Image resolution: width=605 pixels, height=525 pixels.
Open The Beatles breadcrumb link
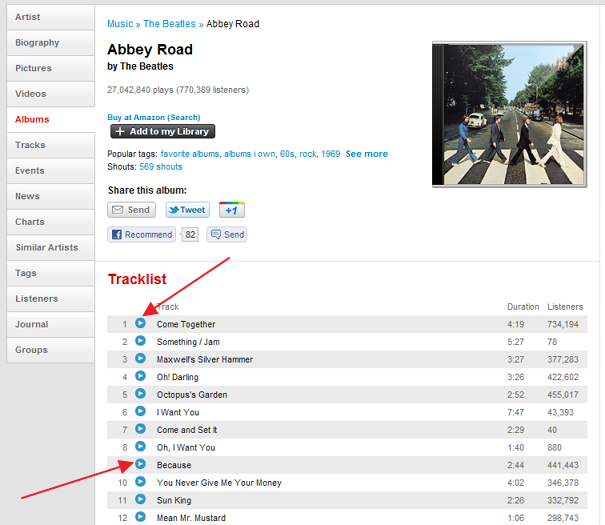[171, 23]
